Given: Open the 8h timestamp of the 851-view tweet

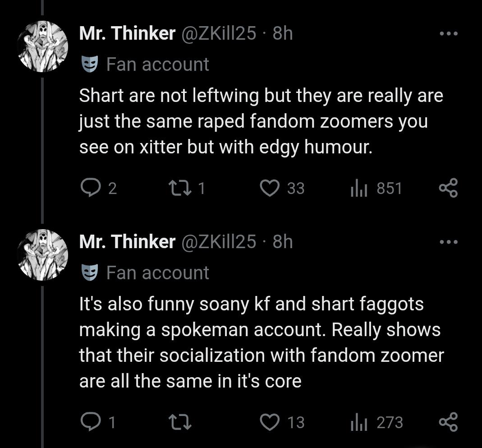Looking at the screenshot, I should pyautogui.click(x=283, y=33).
